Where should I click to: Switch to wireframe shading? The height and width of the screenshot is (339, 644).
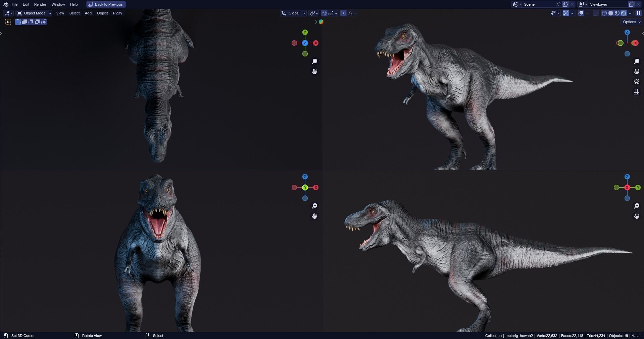point(604,13)
